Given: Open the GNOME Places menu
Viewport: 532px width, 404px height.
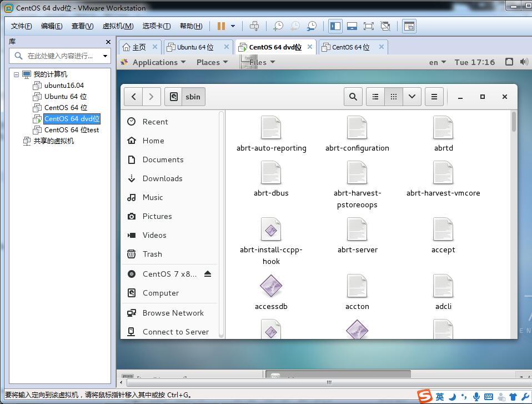Looking at the screenshot, I should pyautogui.click(x=212, y=62).
